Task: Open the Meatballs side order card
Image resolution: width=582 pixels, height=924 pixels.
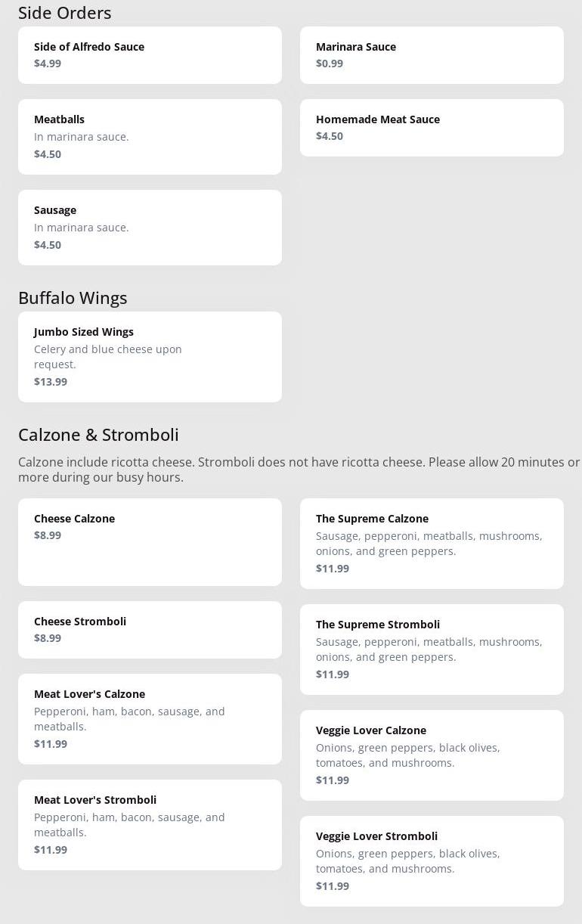Action: [150, 137]
